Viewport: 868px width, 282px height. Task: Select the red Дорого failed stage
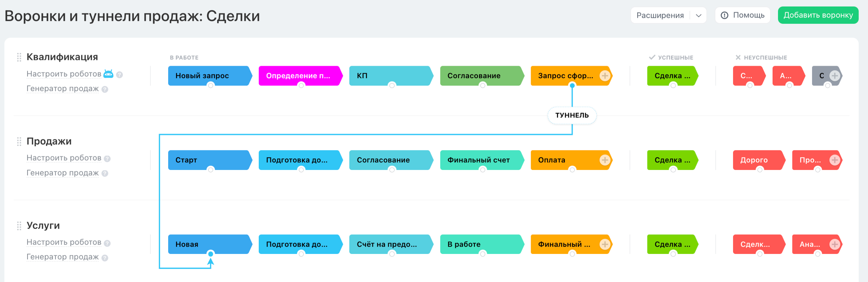pos(754,160)
